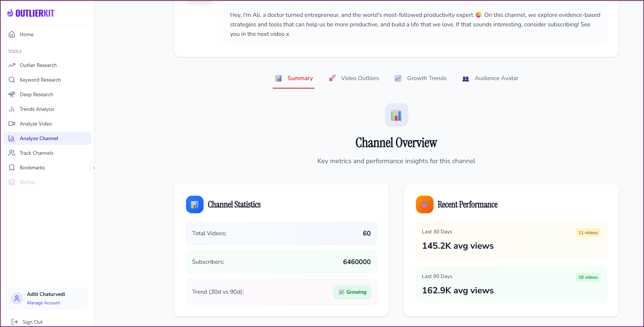Click the Sign Out arrow icon
644x327 pixels.
point(15,322)
